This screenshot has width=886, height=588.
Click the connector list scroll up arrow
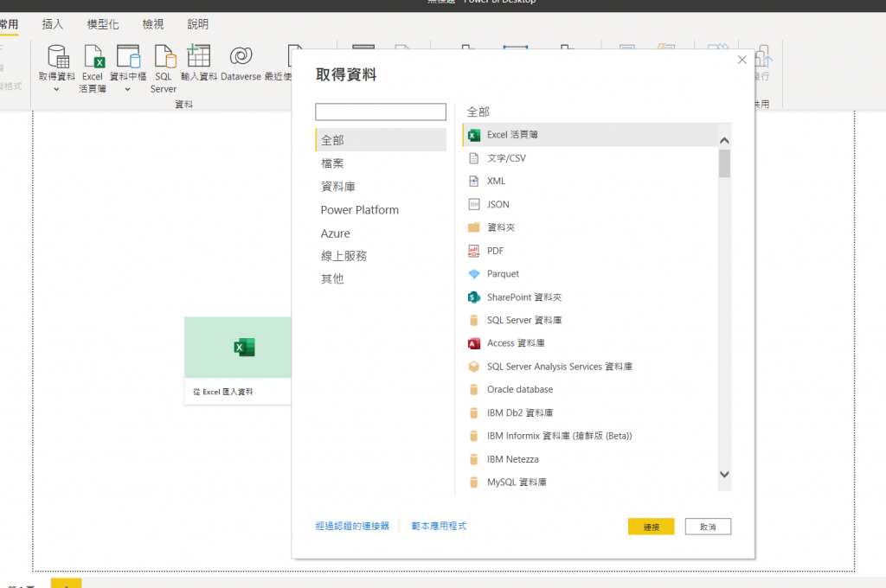click(x=724, y=140)
